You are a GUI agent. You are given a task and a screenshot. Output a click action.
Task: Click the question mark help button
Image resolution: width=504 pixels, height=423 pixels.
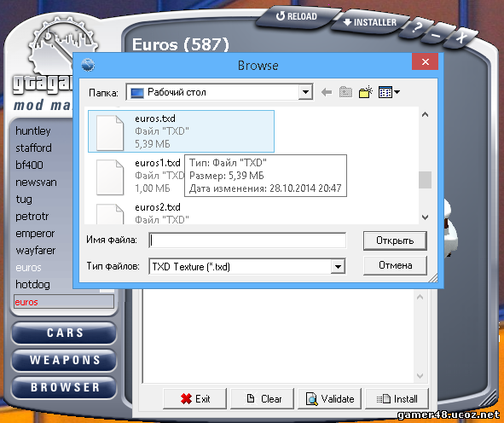point(416,27)
